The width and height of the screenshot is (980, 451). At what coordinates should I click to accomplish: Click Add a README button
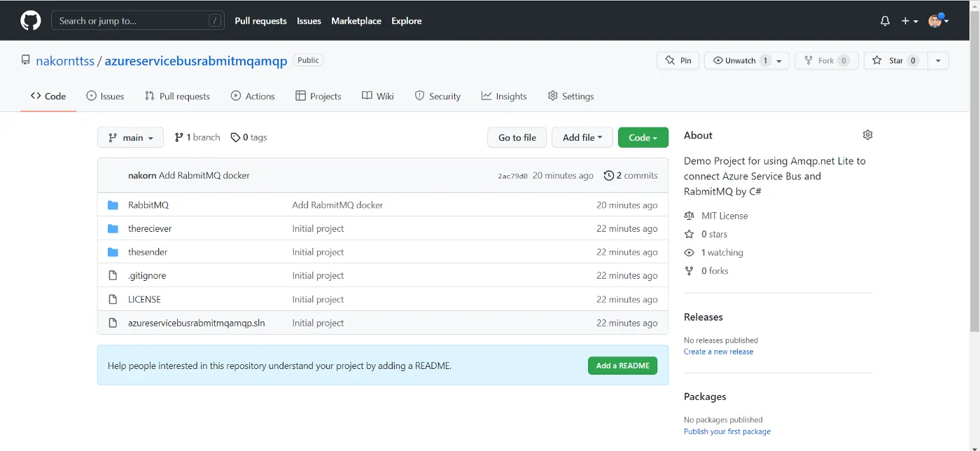pos(622,366)
